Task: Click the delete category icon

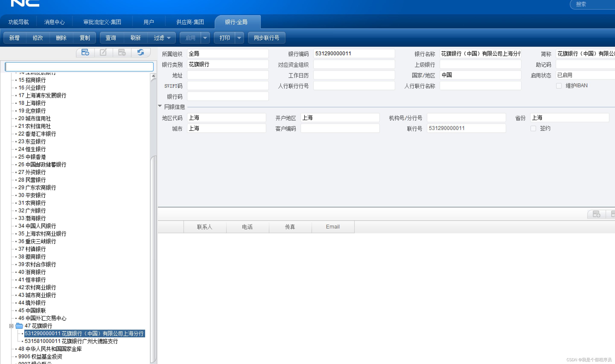Action: (x=122, y=52)
